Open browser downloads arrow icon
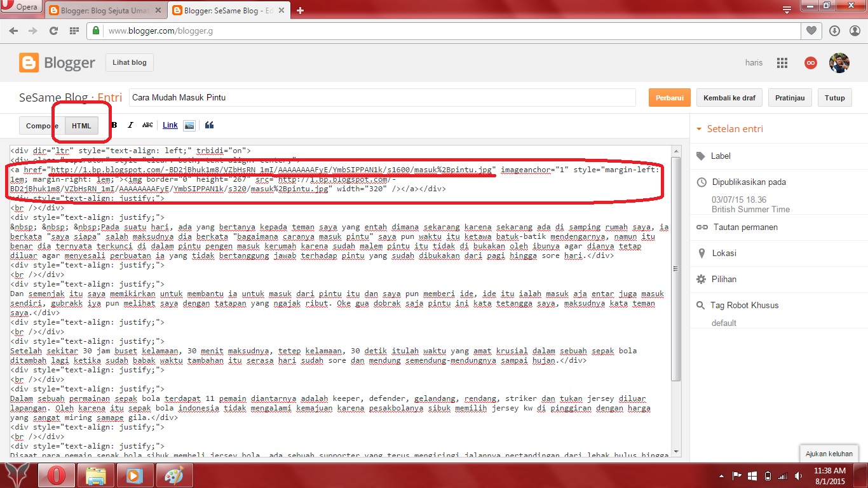The height and width of the screenshot is (488, 868). 834,30
